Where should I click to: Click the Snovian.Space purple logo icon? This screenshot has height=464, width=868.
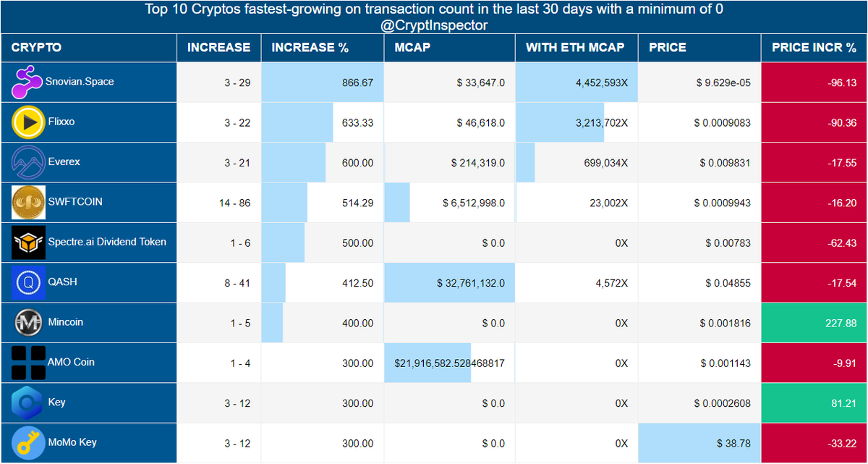click(28, 83)
